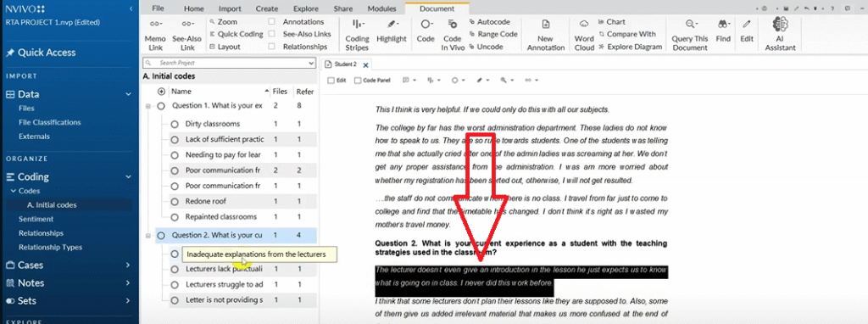Collapse the Coding section in sidebar
This screenshot has height=324, width=868.
click(129, 177)
